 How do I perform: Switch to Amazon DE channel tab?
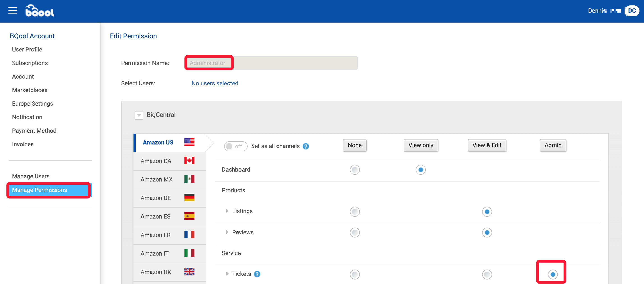170,198
